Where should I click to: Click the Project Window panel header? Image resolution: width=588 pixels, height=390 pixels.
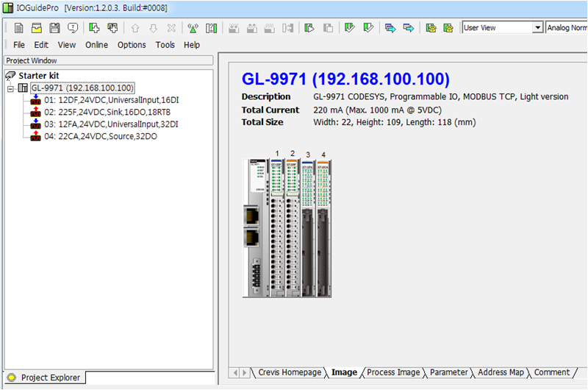[108, 60]
